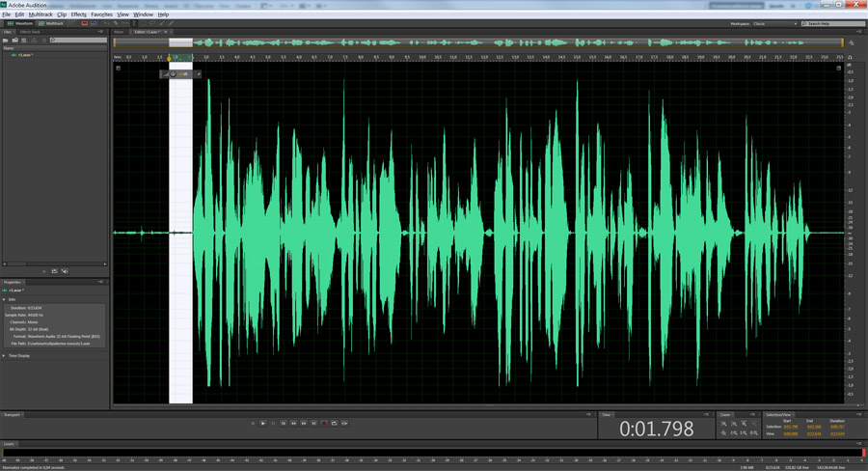This screenshot has height=471, width=868.
Task: Select the r1.wav file entry
Action: [25, 55]
